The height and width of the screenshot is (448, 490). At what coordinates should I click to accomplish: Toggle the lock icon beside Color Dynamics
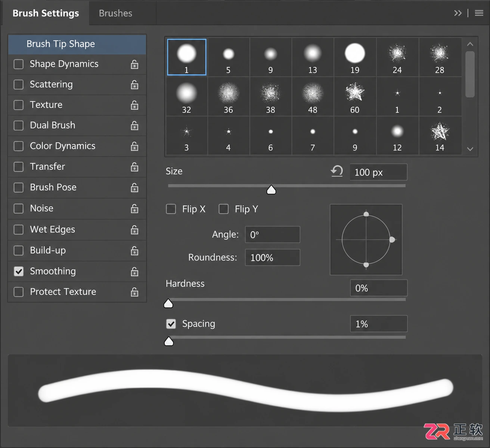tap(134, 146)
